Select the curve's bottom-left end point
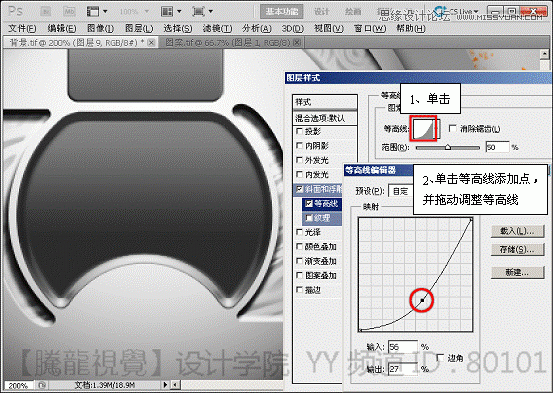Image resolution: width=553 pixels, height=393 pixels. 360,330
